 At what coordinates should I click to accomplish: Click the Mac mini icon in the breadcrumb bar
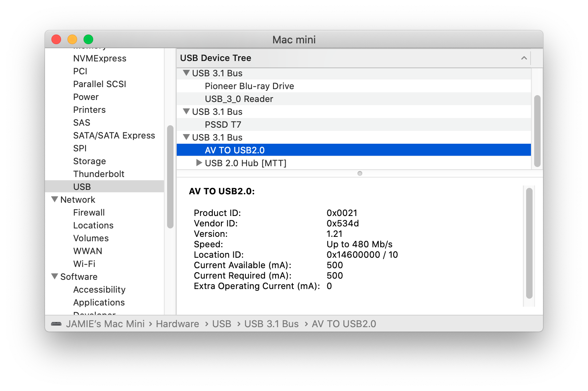(55, 324)
